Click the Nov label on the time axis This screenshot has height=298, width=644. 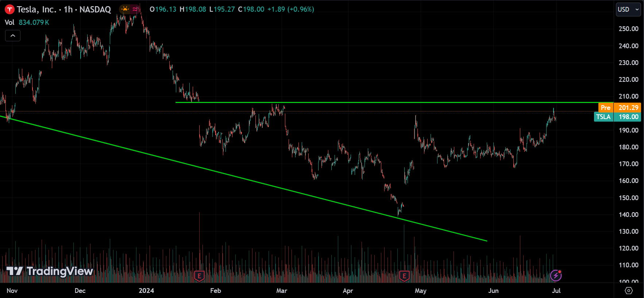click(x=12, y=291)
